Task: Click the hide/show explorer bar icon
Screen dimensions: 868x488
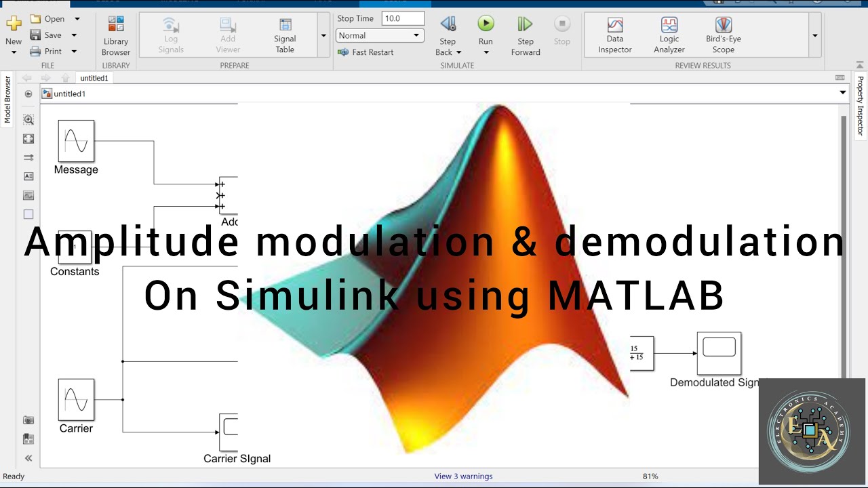Action: (28, 94)
